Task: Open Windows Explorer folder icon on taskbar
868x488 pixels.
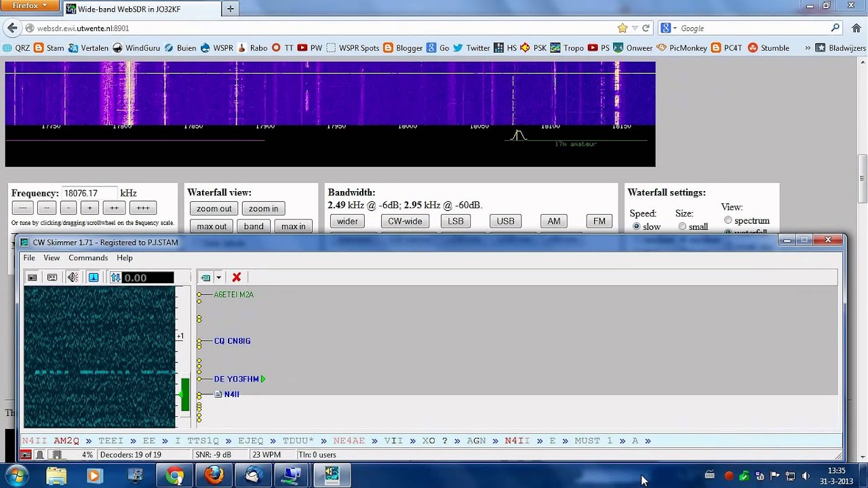Action: click(56, 476)
